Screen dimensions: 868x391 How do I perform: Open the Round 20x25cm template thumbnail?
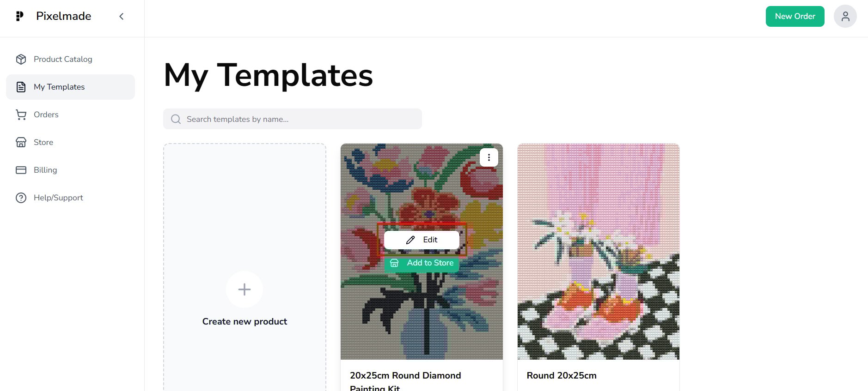coord(598,252)
